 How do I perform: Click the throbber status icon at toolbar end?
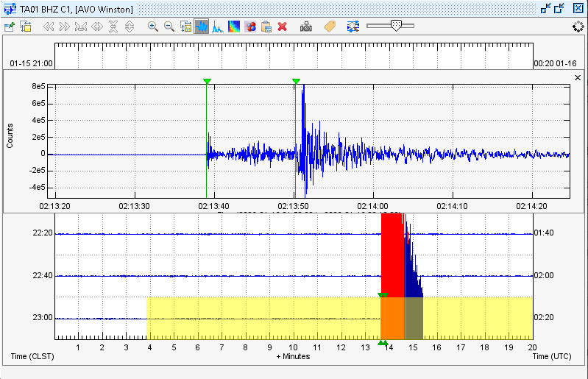578,26
